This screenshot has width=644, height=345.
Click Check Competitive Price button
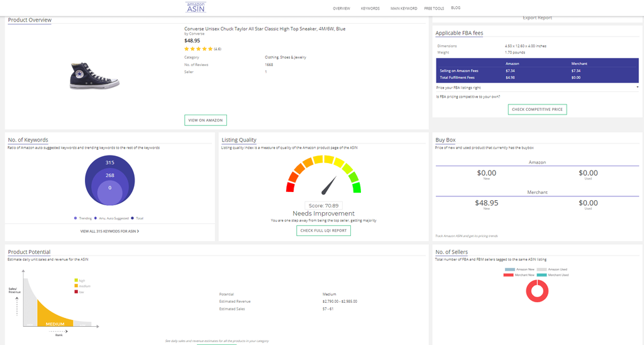pyautogui.click(x=537, y=110)
